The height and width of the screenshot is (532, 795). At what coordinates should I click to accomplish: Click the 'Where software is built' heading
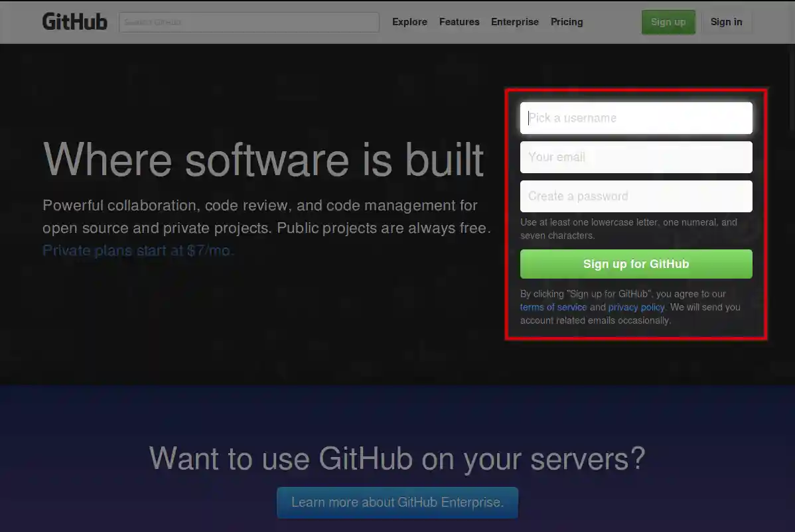[x=263, y=159]
